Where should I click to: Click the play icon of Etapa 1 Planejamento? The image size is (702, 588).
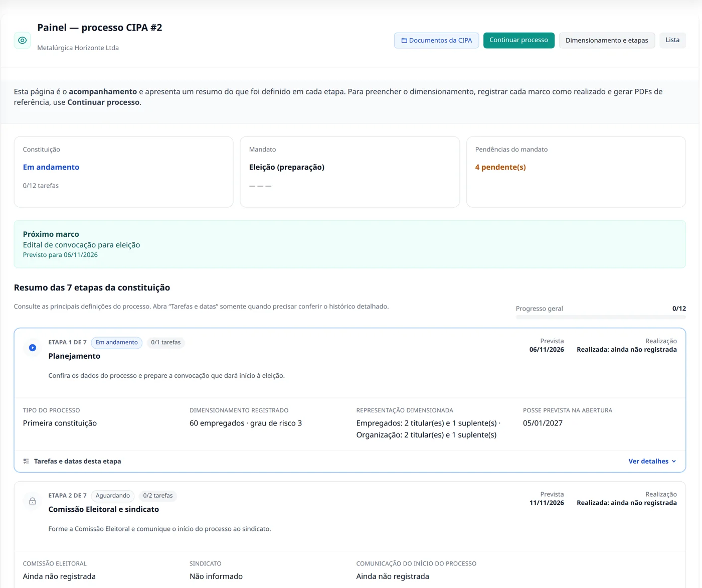(x=33, y=348)
